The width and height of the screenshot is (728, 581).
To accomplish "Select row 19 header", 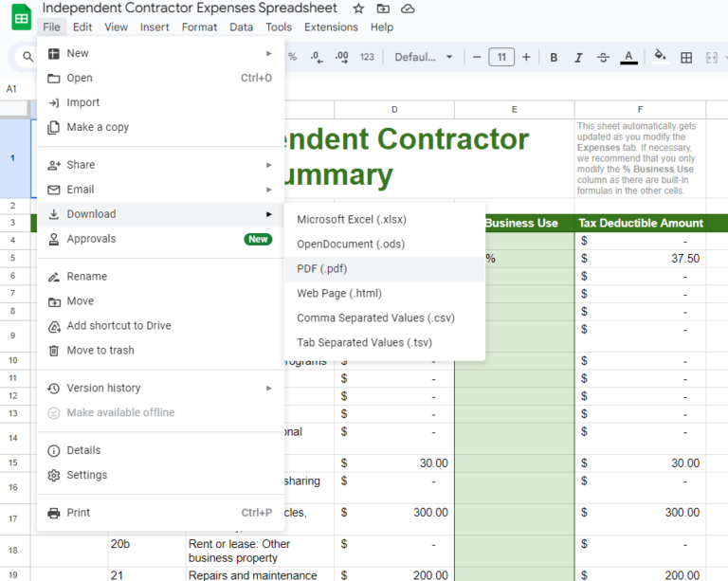I will (x=13, y=574).
